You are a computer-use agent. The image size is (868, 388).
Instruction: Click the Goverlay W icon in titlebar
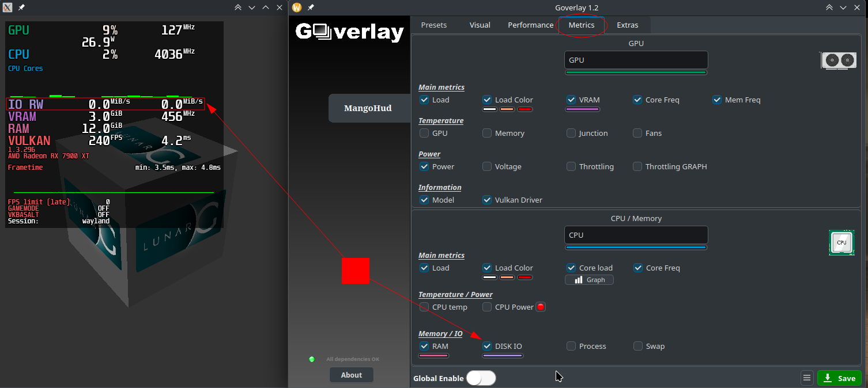pos(297,7)
